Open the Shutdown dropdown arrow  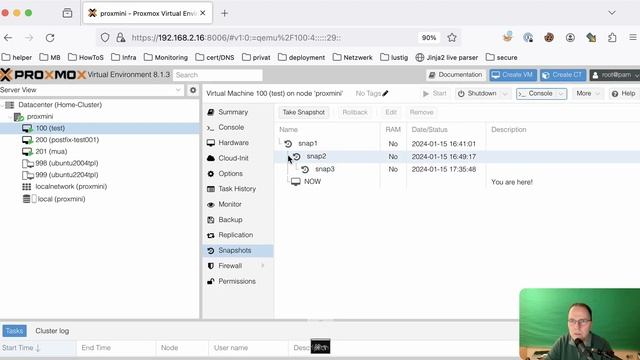pyautogui.click(x=505, y=93)
